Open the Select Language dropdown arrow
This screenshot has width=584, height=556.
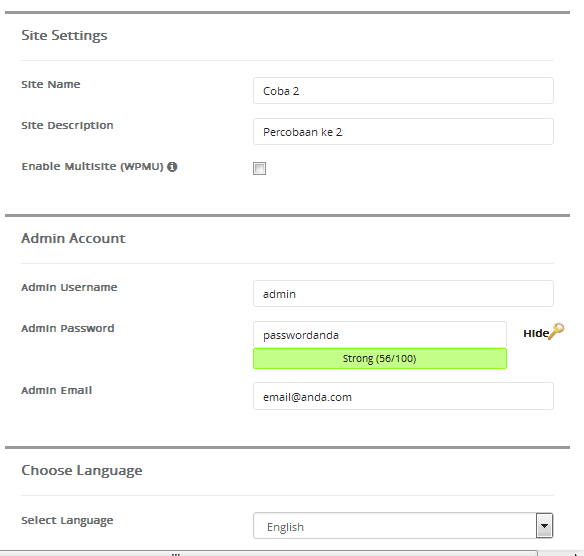click(544, 525)
